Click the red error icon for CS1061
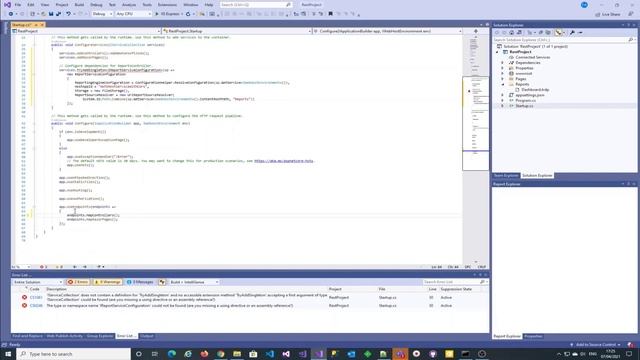This screenshot has height=360, width=640. click(24, 298)
